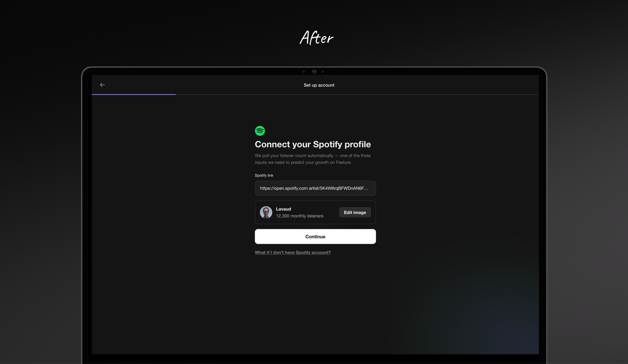Continue to the next setup step

click(315, 236)
